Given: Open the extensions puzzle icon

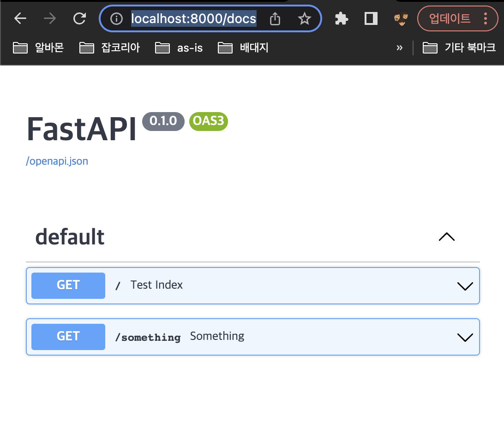Looking at the screenshot, I should [342, 18].
